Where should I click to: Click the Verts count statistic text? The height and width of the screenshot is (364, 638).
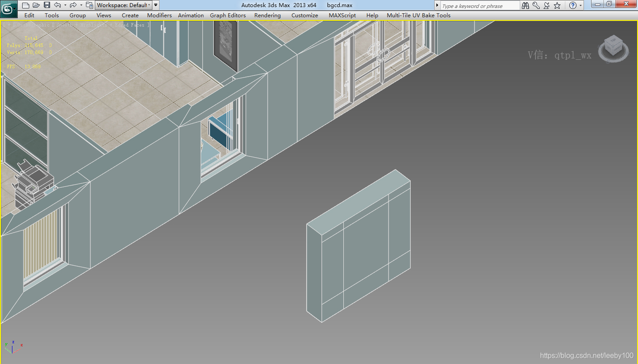(29, 52)
